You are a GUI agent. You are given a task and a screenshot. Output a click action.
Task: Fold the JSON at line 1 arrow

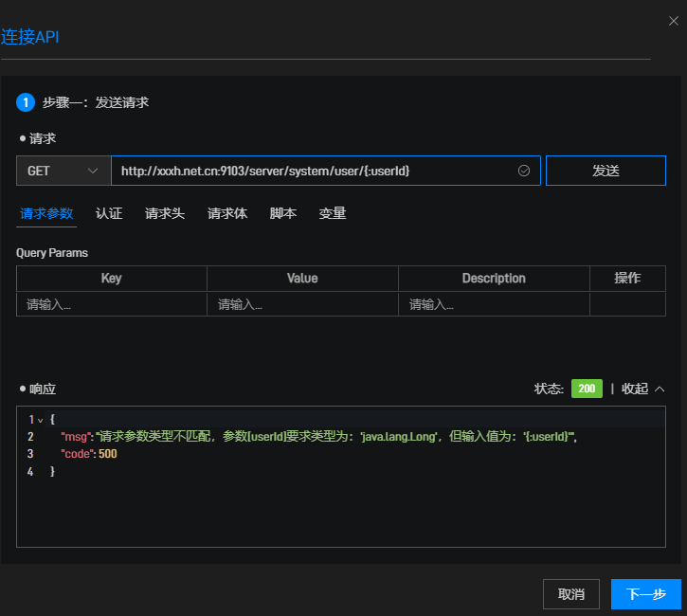pos(40,419)
